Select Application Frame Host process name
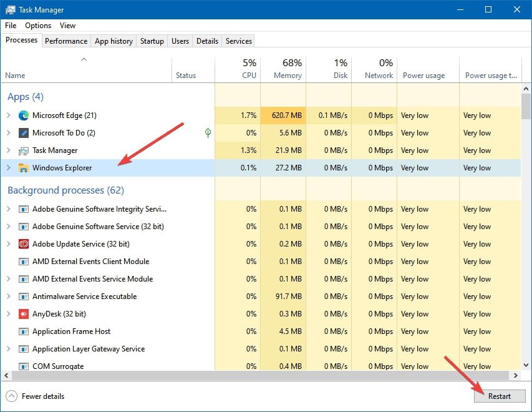This screenshot has width=532, height=412. 71,331
